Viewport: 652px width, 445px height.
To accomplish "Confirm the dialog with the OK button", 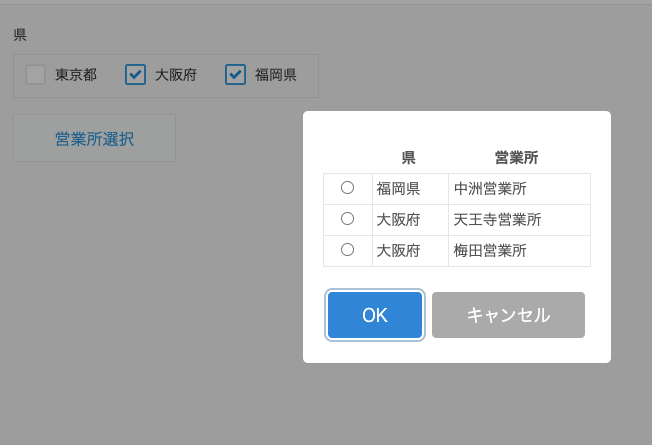I will [375, 315].
